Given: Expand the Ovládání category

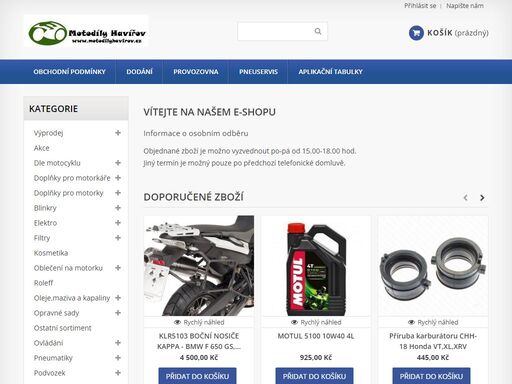Looking at the screenshot, I should click(118, 343).
